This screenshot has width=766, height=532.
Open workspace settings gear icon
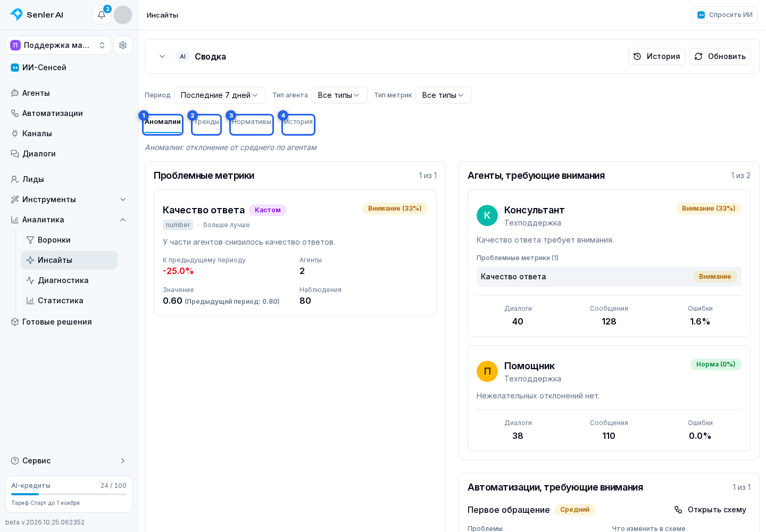(x=123, y=45)
